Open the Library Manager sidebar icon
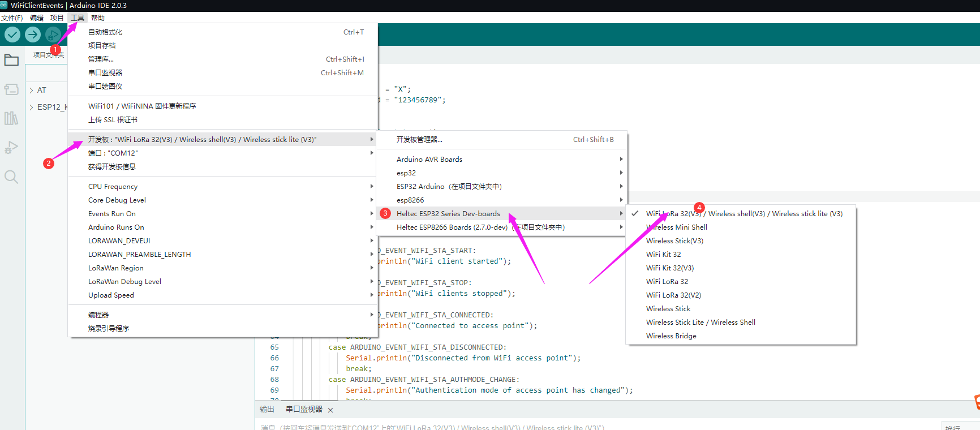The image size is (980, 430). click(11, 118)
